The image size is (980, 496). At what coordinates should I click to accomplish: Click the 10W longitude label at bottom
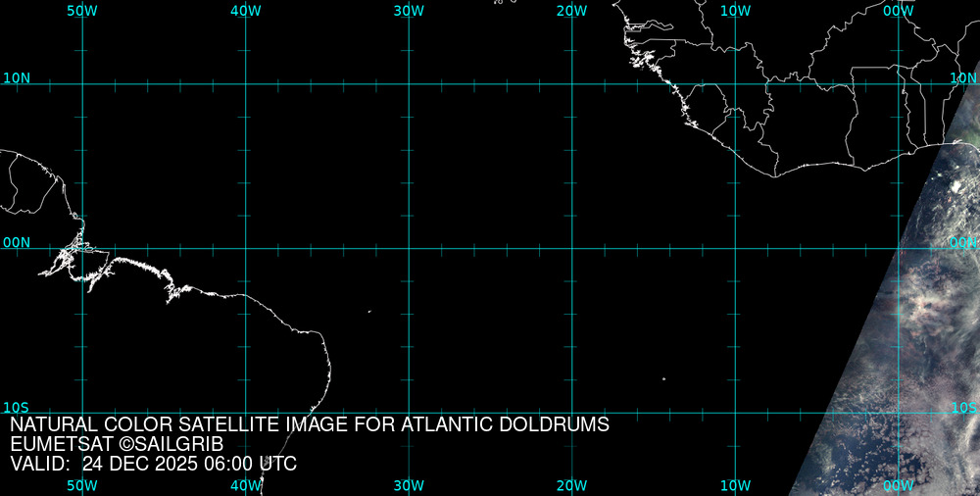[735, 485]
